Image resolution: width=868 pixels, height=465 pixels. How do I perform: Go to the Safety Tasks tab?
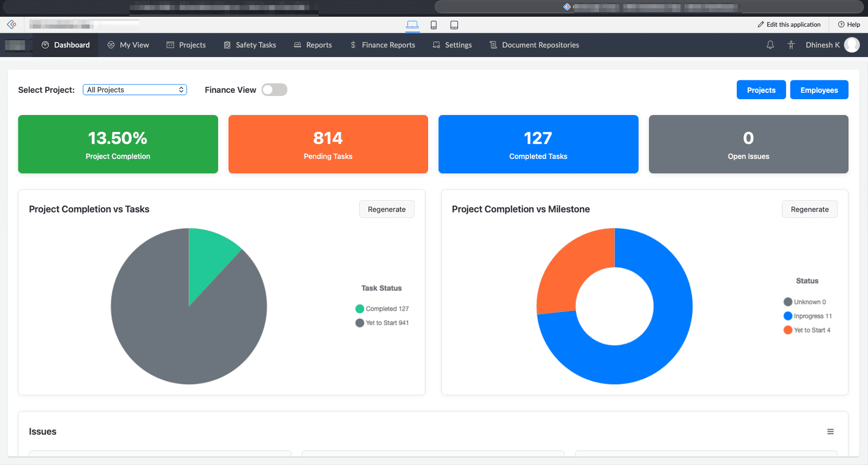pos(250,45)
